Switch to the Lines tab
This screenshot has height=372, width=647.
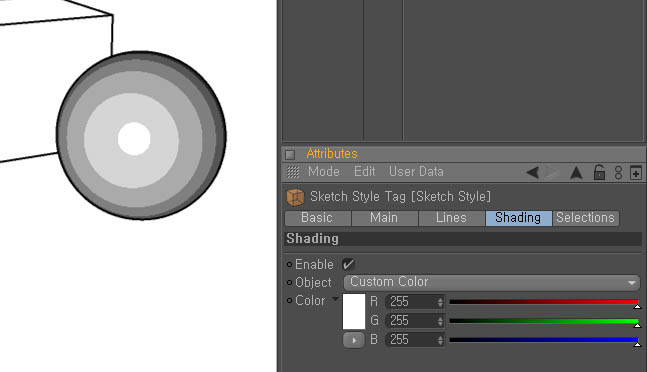pyautogui.click(x=451, y=218)
